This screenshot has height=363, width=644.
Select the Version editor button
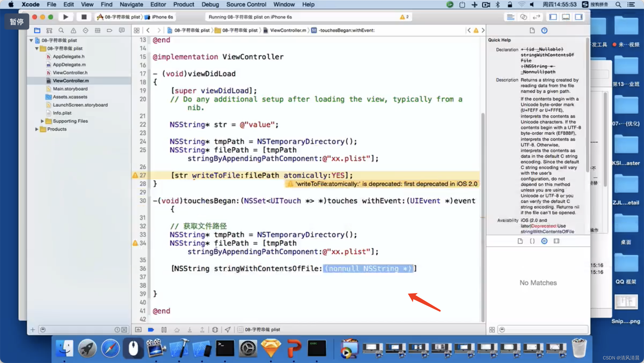(536, 17)
